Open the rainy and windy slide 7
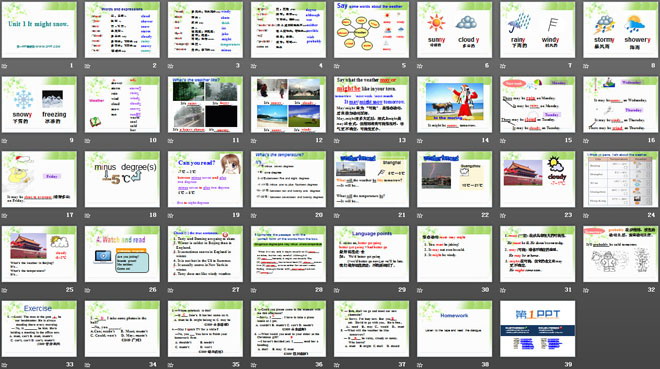This screenshot has height=369, width=660. (538, 30)
